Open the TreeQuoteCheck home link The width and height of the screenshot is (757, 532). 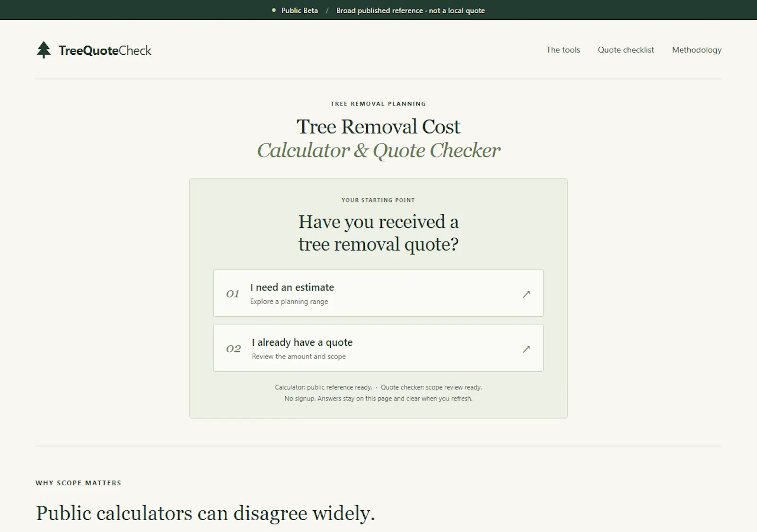[x=94, y=50]
